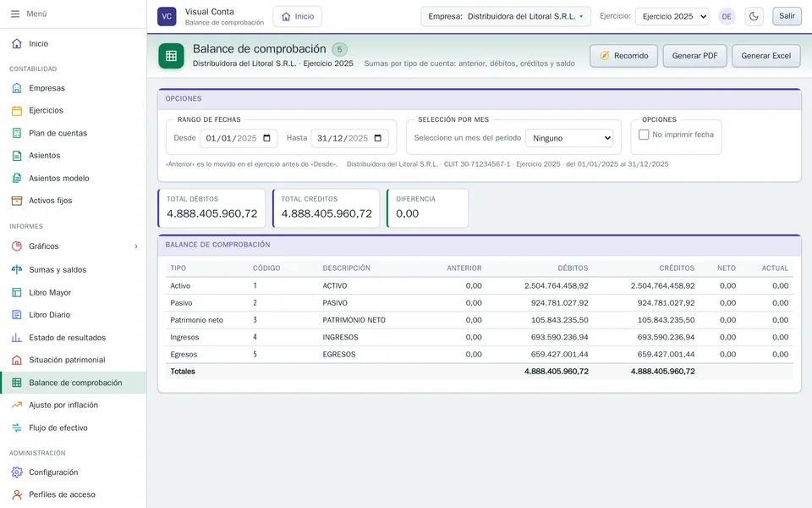The width and height of the screenshot is (812, 508).
Task: Open the Hasta date calendar picker
Action: click(x=377, y=138)
